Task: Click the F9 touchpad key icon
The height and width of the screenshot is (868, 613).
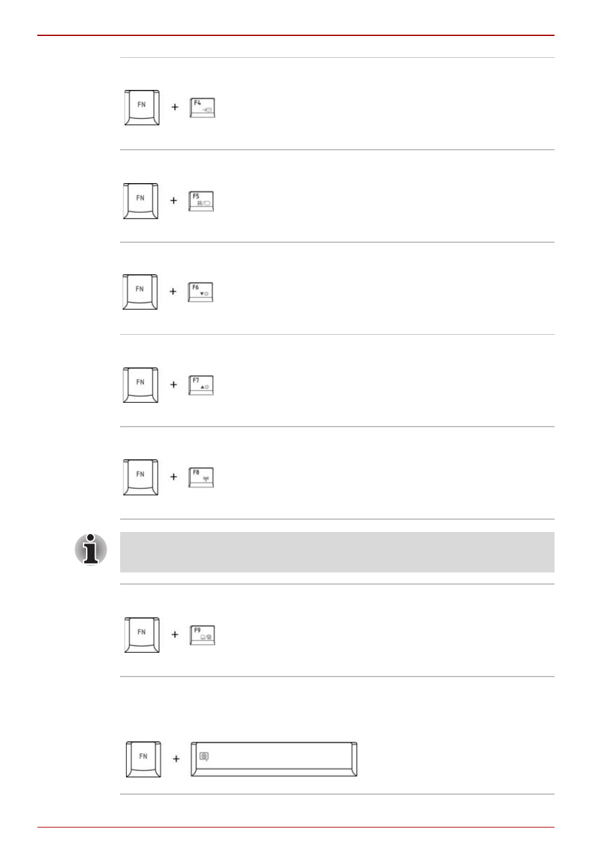Action: point(202,635)
